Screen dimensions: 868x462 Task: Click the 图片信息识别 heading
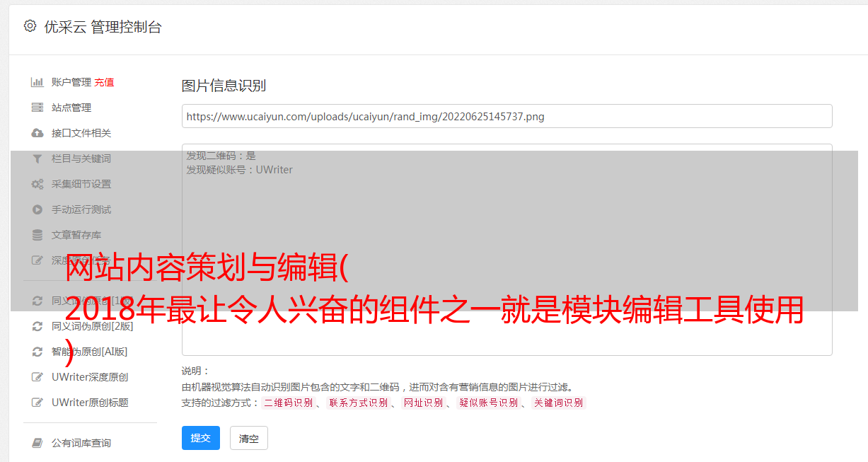[x=224, y=86]
